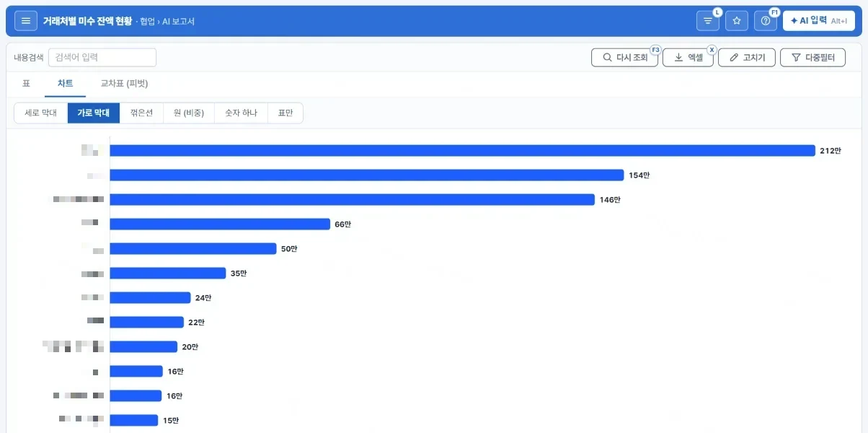This screenshot has height=433, width=868.
Task: Click the bar labeled 24만
Action: (150, 298)
